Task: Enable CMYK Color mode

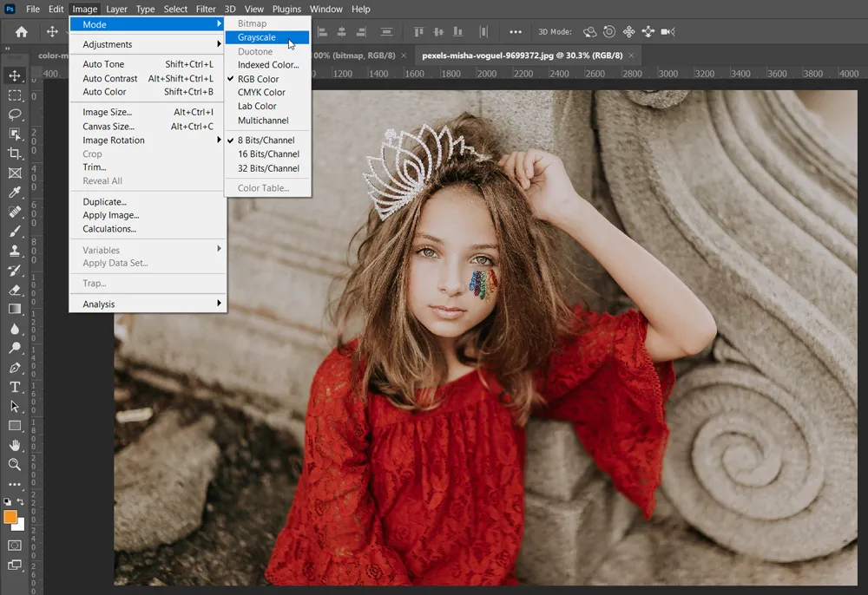Action: 264,92
